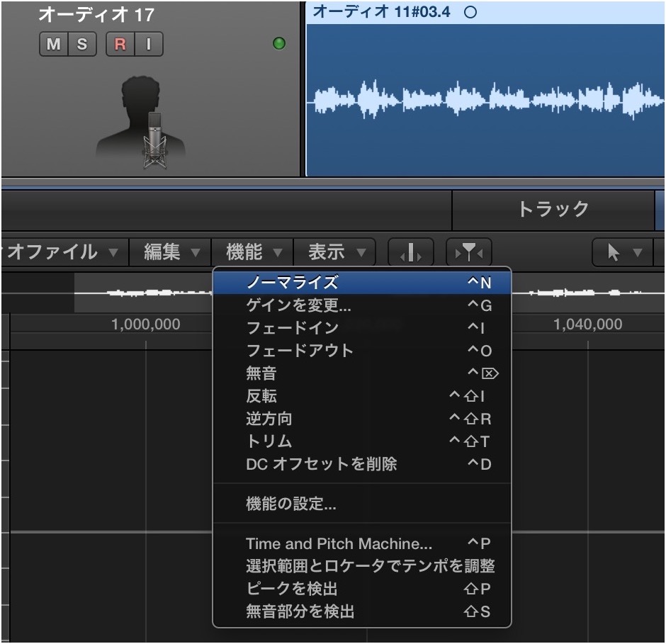Open the pointer tool selector
The width and height of the screenshot is (666, 644).
[622, 252]
